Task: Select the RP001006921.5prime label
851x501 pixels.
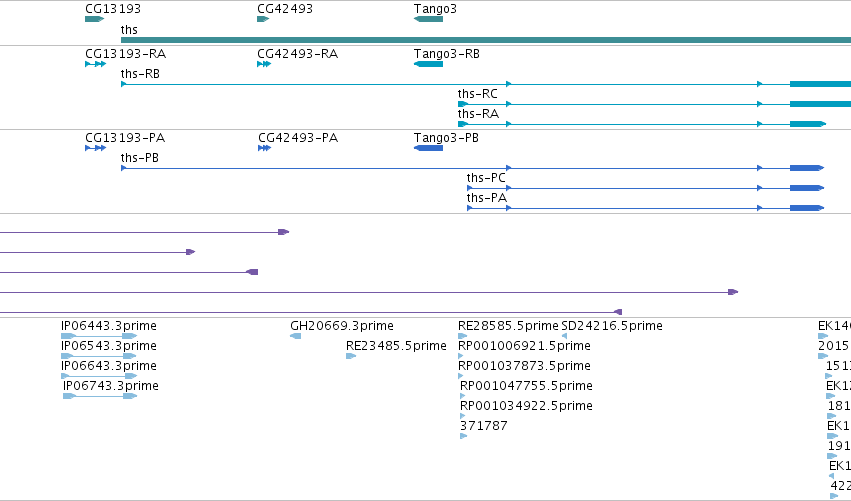Action: (524, 346)
